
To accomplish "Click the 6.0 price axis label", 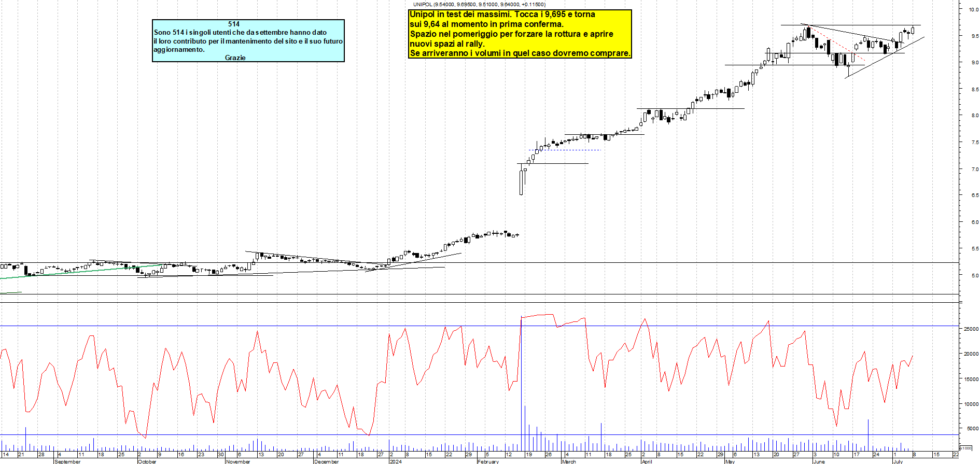I will click(x=975, y=222).
